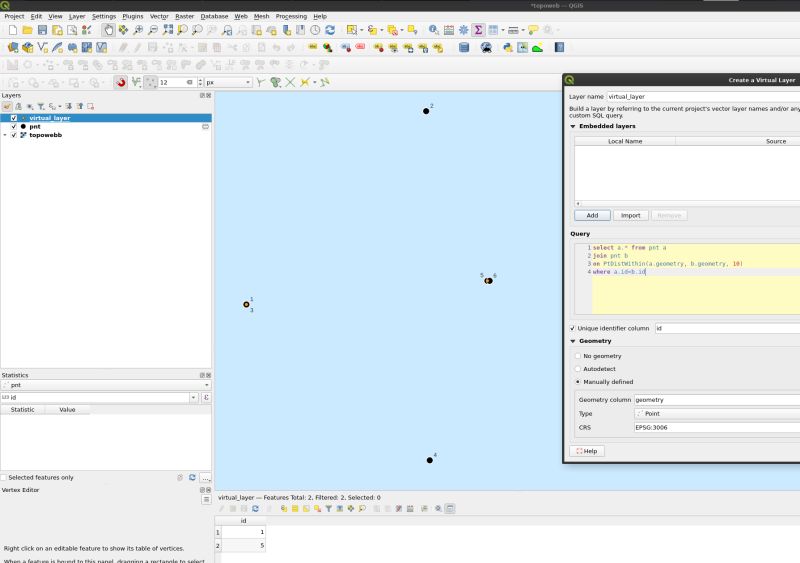Click in the CRS field EPSG:3006
The width and height of the screenshot is (800, 563).
[x=717, y=427]
